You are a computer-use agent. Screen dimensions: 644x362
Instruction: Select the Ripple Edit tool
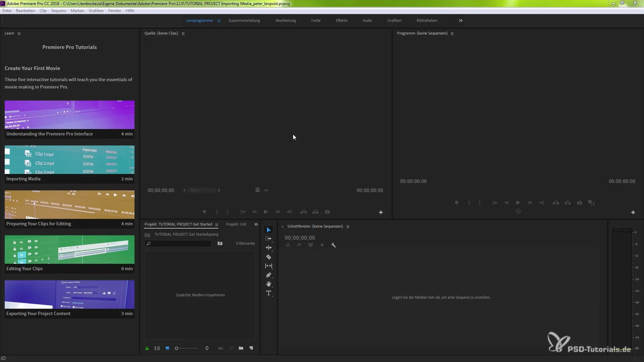click(269, 248)
